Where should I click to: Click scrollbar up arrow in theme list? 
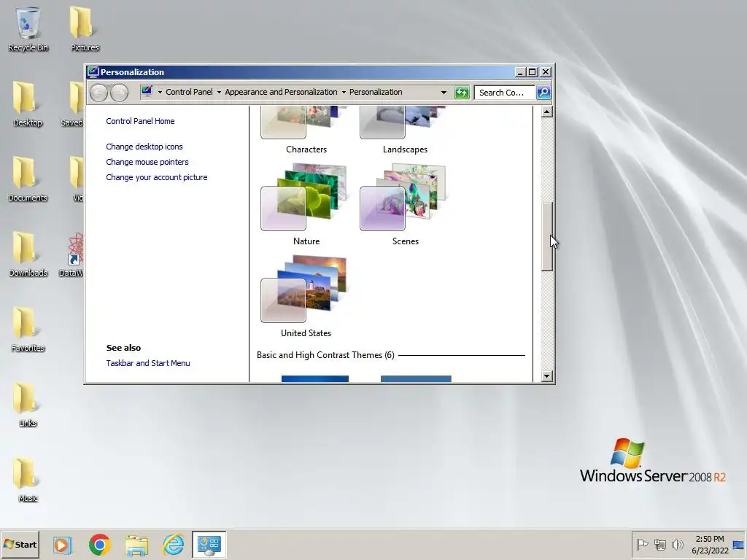[547, 112]
